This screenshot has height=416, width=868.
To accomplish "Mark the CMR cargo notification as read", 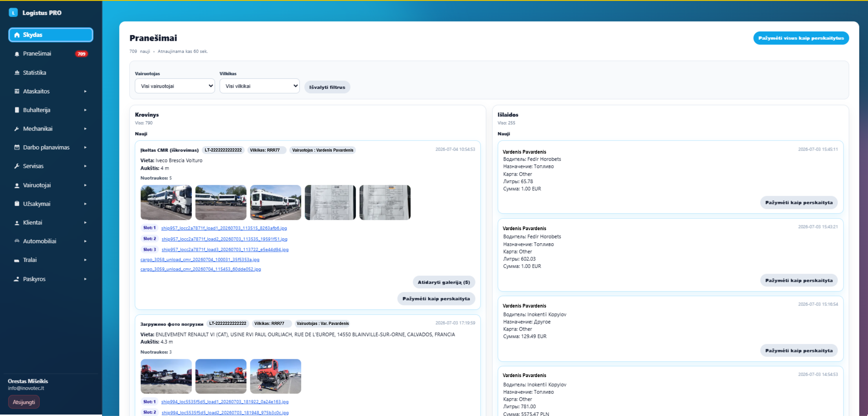I will click(x=436, y=299).
